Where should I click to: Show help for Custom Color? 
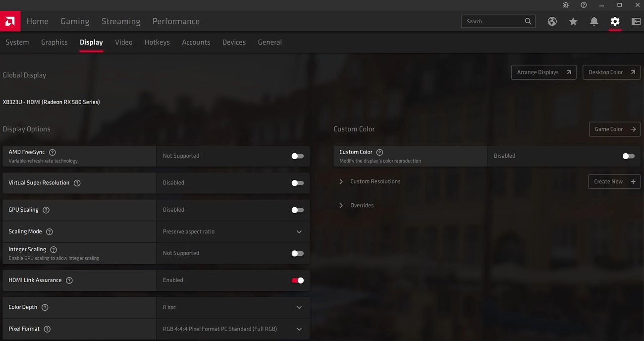click(380, 152)
